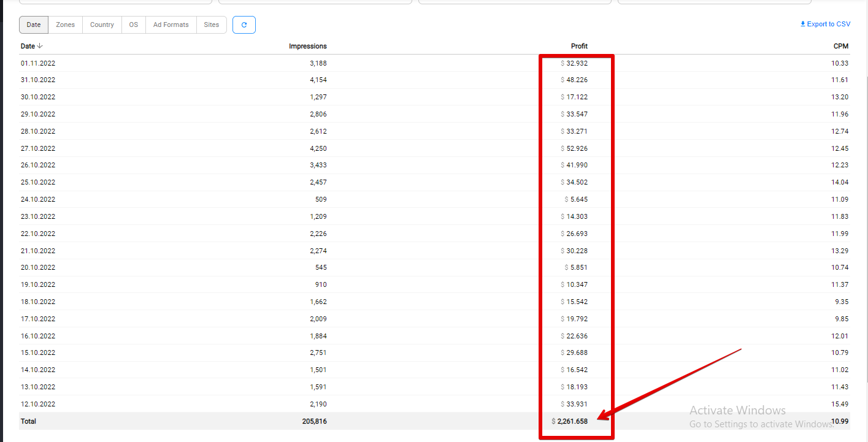Select the 01.11.2022 date row
Viewport: 868px width, 442px height.
click(38, 63)
